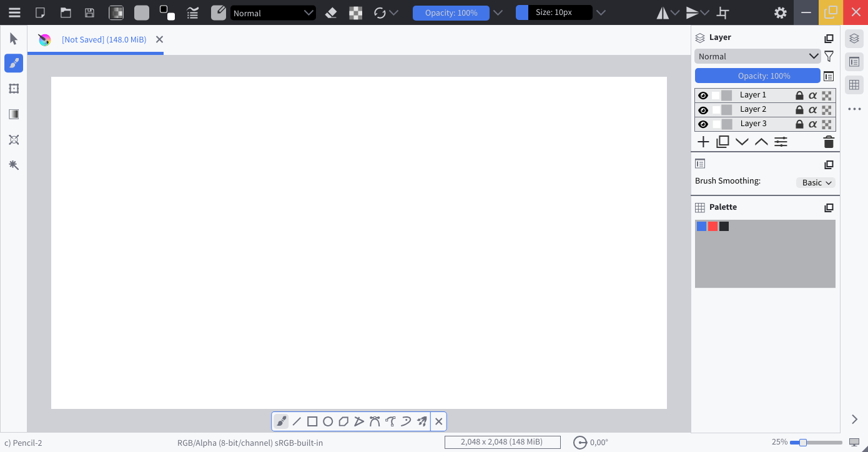Reload the original brush preset
The image size is (868, 452).
[x=380, y=12]
